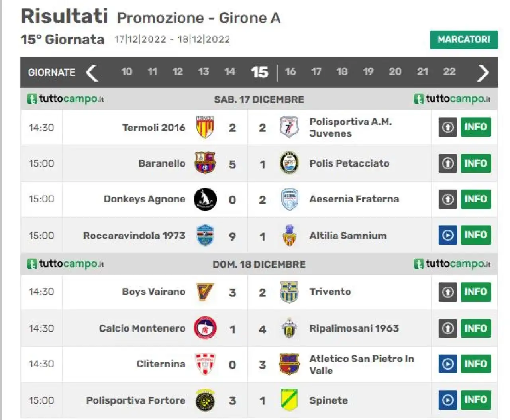The image size is (510, 420).
Task: Click the Baranello team crest
Action: pos(205,163)
